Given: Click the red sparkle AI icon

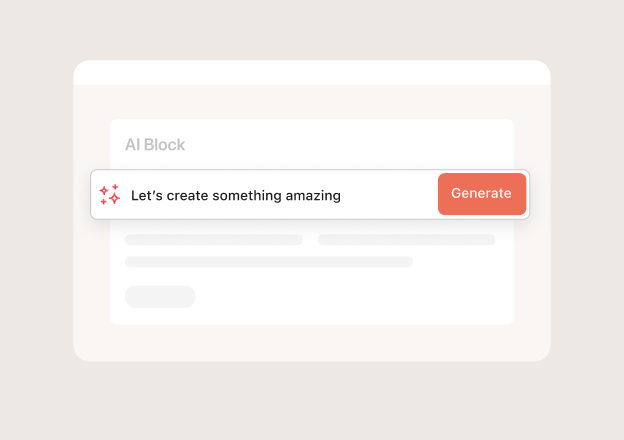Looking at the screenshot, I should point(110,195).
